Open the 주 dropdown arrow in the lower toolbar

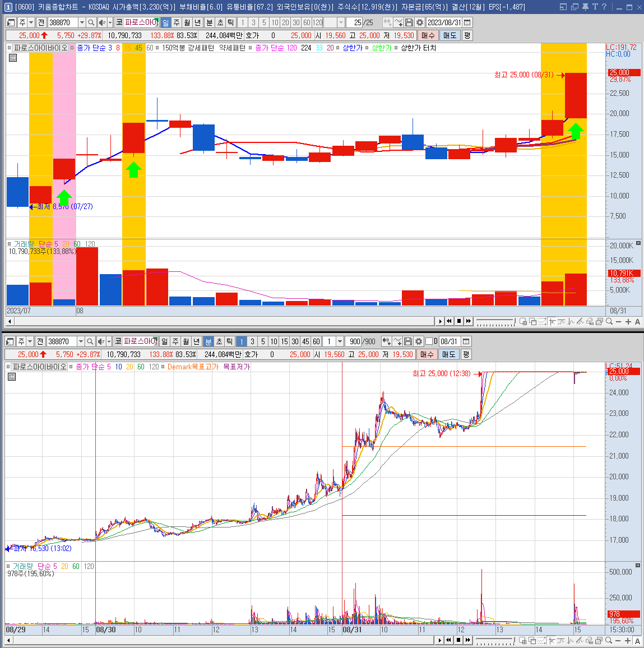pos(30,341)
